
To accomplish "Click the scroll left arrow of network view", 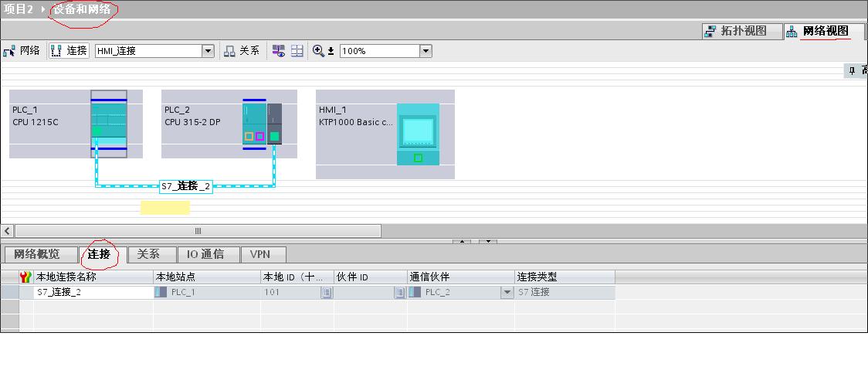I will pyautogui.click(x=8, y=231).
